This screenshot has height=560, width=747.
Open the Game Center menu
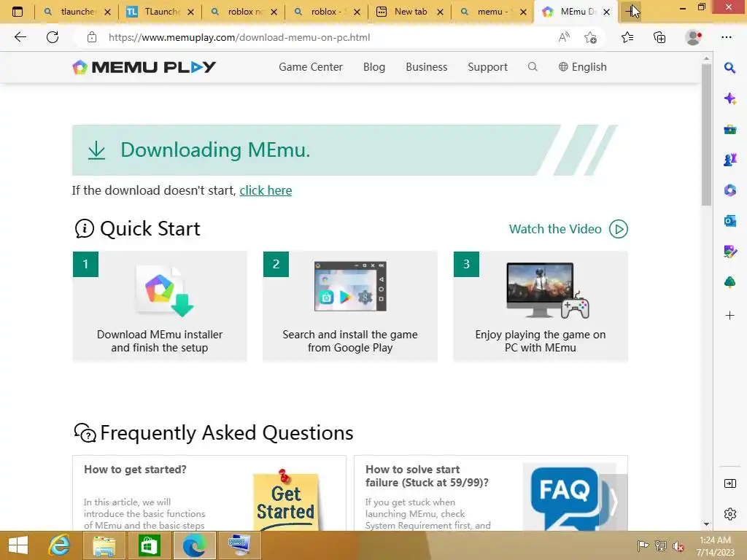[311, 67]
